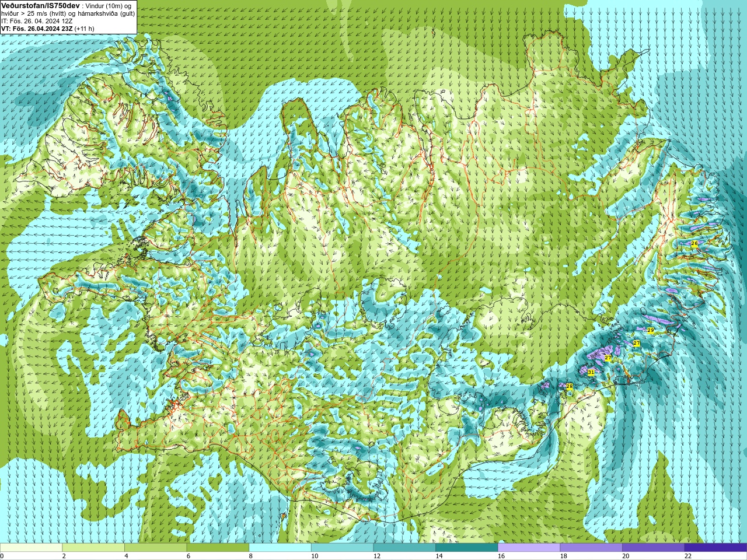Click the yellow gust label 29
Viewport: 747px width, 560px height.
(x=650, y=330)
